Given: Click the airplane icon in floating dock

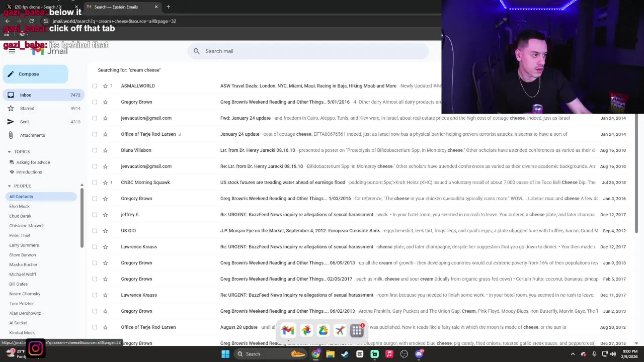Looking at the screenshot, I should tap(340, 330).
